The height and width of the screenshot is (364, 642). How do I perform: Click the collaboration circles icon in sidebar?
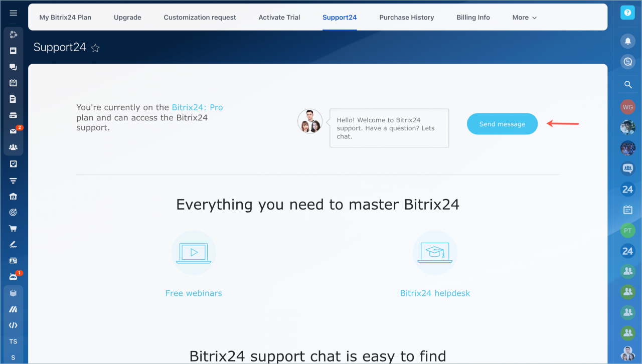click(14, 35)
